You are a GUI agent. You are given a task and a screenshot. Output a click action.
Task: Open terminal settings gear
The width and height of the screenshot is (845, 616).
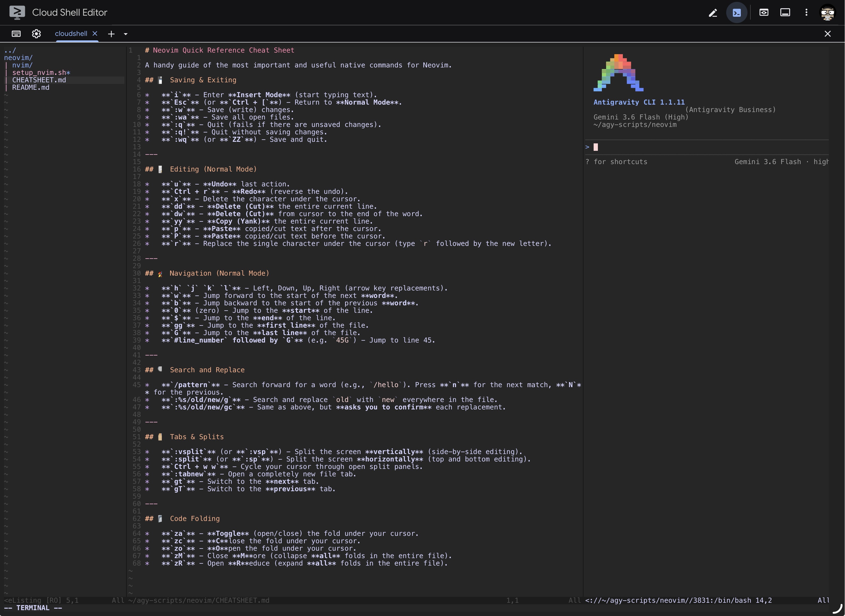pyautogui.click(x=36, y=33)
